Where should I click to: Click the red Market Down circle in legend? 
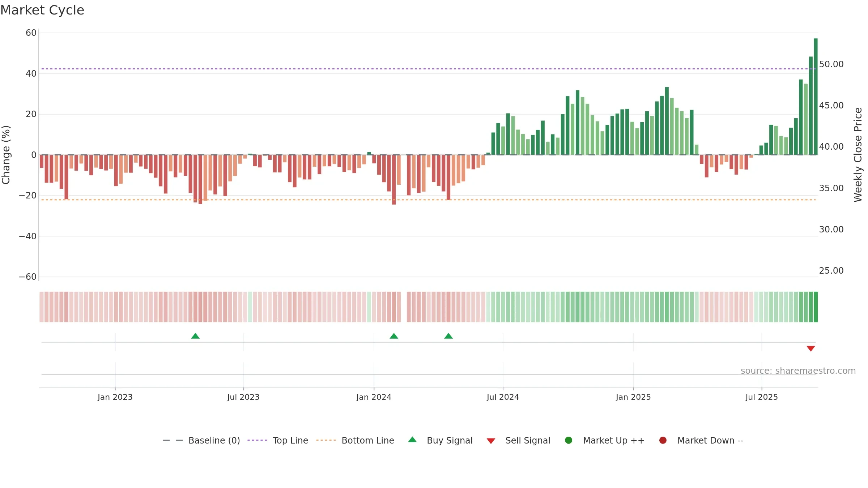pyautogui.click(x=663, y=440)
